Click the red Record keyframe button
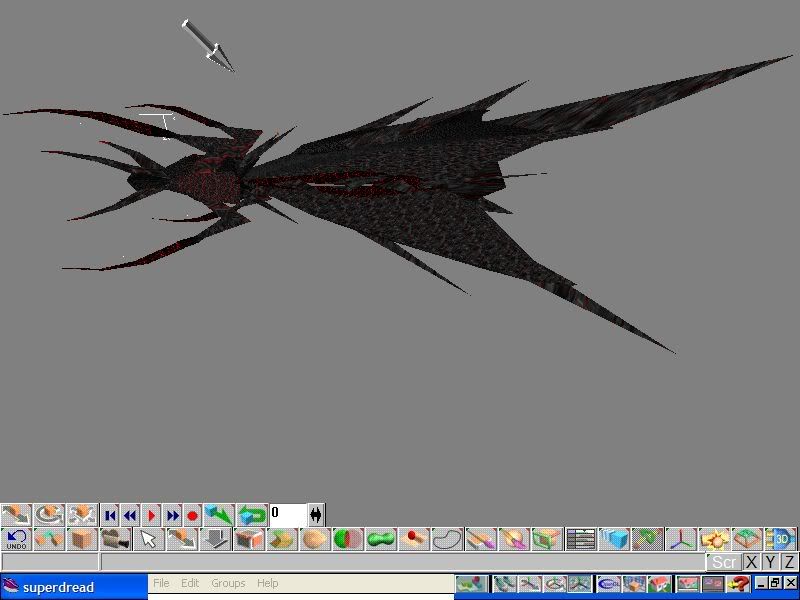This screenshot has height=600, width=800. click(x=193, y=515)
